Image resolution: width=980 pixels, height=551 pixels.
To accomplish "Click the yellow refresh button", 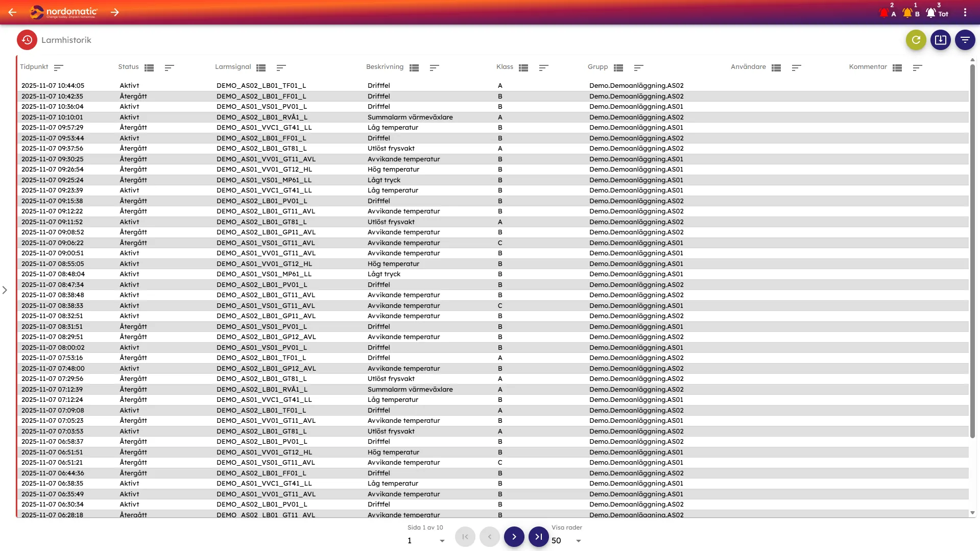I will pos(916,40).
